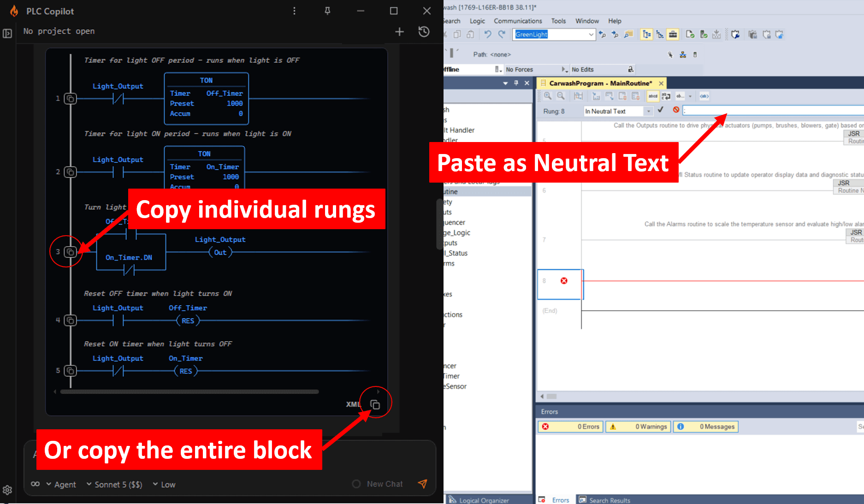Undo the last action in Studio 5000
Image resolution: width=864 pixels, height=504 pixels.
487,34
